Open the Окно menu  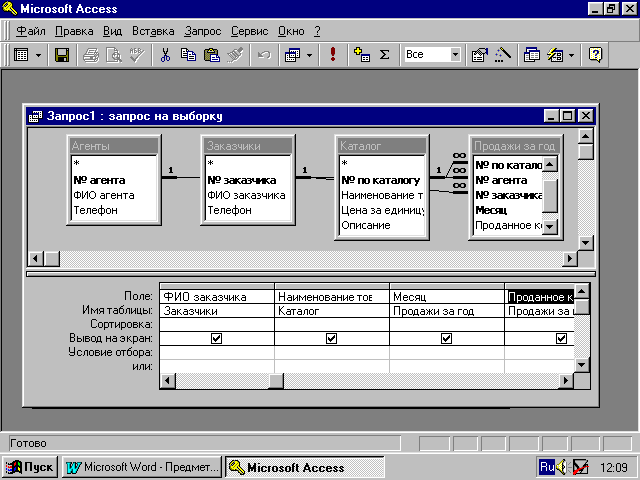[x=291, y=31]
